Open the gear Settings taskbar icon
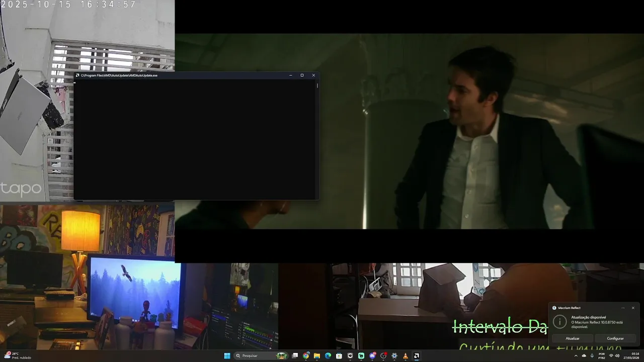The image size is (644, 362). [x=394, y=356]
